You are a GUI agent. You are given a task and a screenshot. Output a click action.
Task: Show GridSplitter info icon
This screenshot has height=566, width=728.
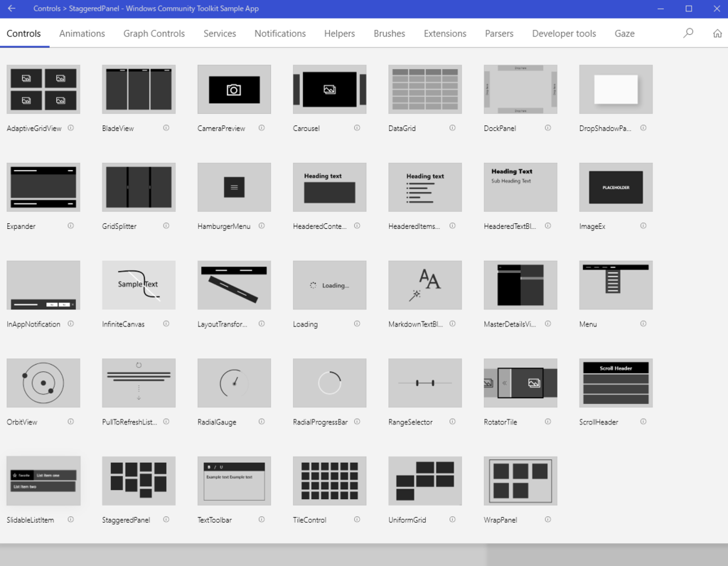coord(166,225)
